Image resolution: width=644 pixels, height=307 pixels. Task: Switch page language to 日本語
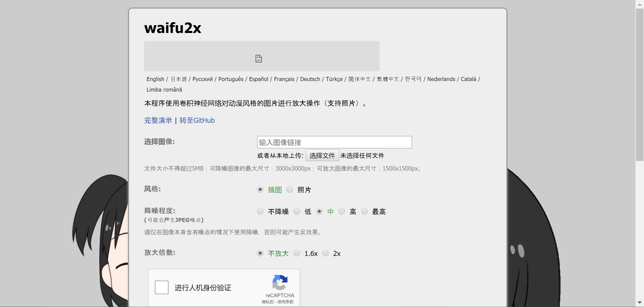click(179, 79)
